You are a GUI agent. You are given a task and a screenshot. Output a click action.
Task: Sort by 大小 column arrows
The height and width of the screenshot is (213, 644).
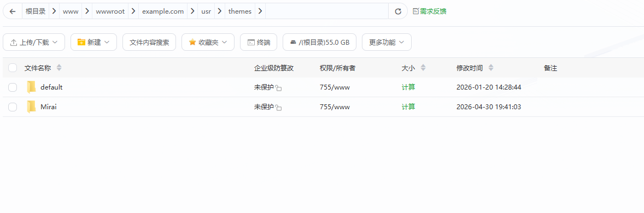point(423,68)
